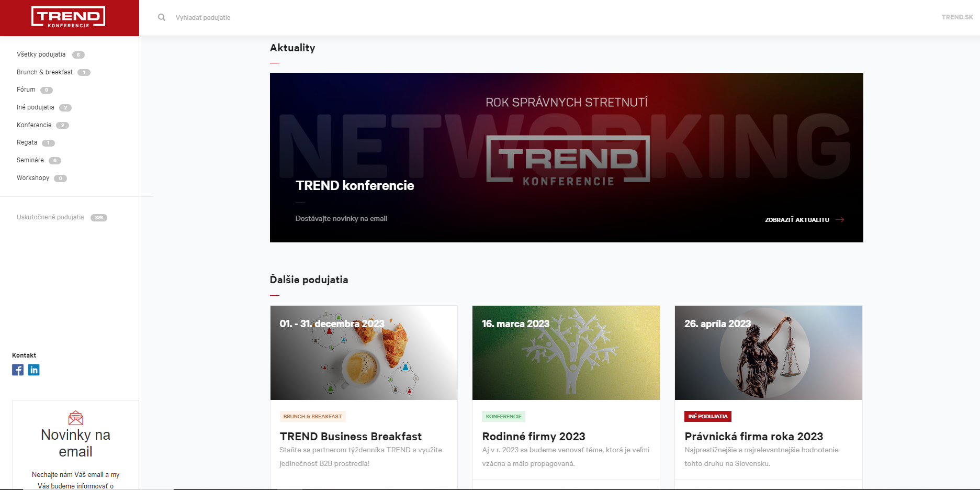The image size is (980, 490).
Task: Select Všetky podujatia in sidebar
Action: (x=41, y=54)
